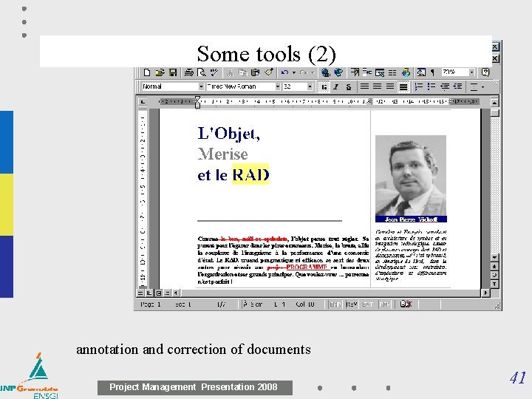This screenshot has height=399, width=532.
Task: Justify the text
Action: coord(403,87)
